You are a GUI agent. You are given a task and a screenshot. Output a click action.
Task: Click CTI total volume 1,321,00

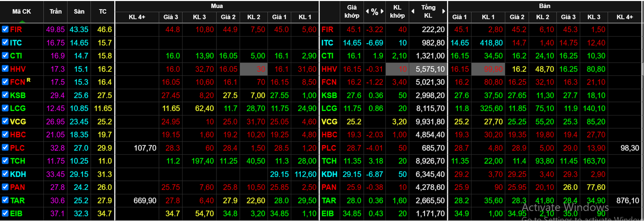[430, 56]
